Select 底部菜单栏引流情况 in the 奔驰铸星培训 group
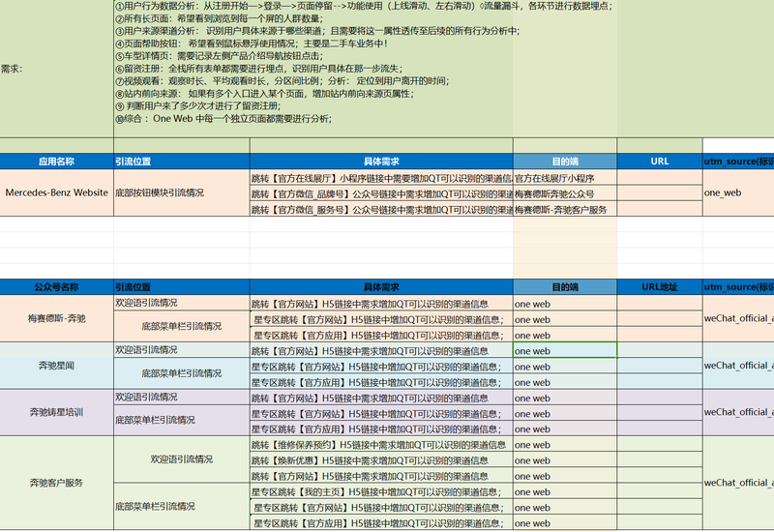Viewport: 774px width, 532px height. (x=182, y=420)
